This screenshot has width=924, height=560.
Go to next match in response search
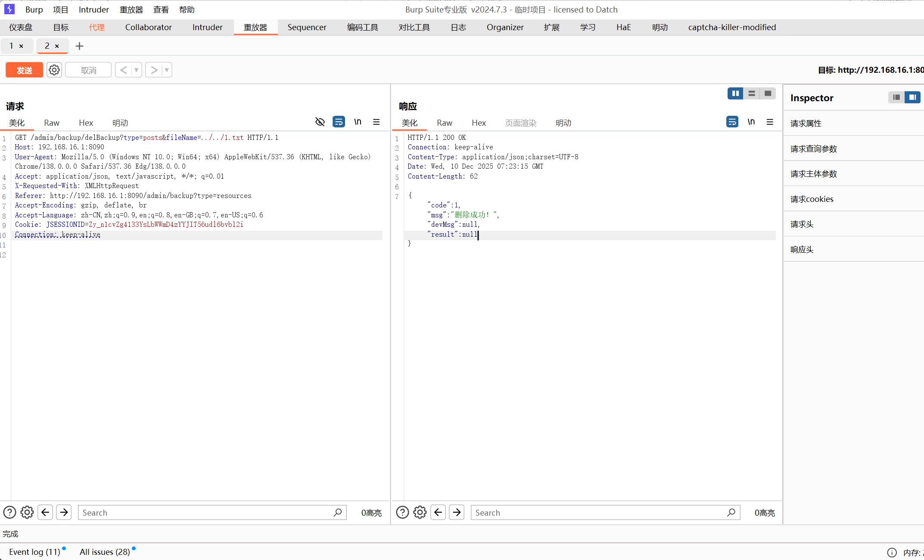[x=457, y=512]
